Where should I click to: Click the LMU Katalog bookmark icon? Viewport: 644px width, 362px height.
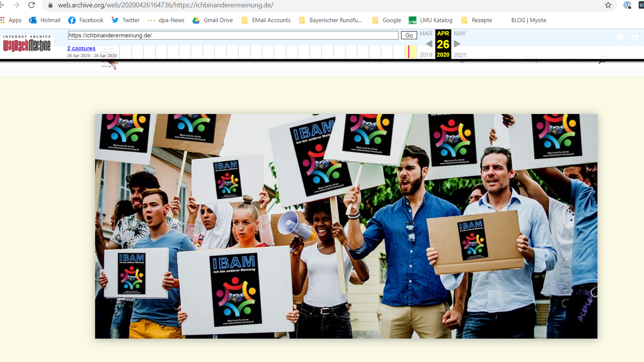click(411, 20)
